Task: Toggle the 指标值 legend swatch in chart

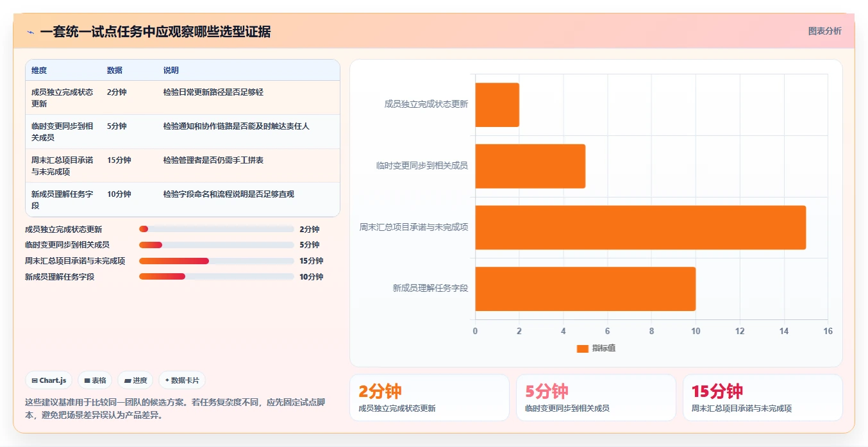Action: (x=582, y=348)
